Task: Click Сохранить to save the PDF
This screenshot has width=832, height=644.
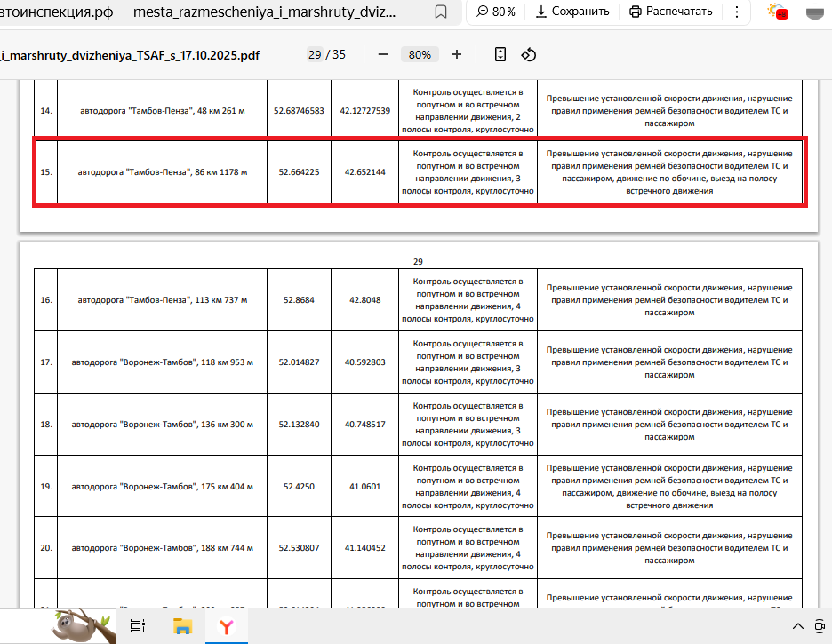Action: 572,12
